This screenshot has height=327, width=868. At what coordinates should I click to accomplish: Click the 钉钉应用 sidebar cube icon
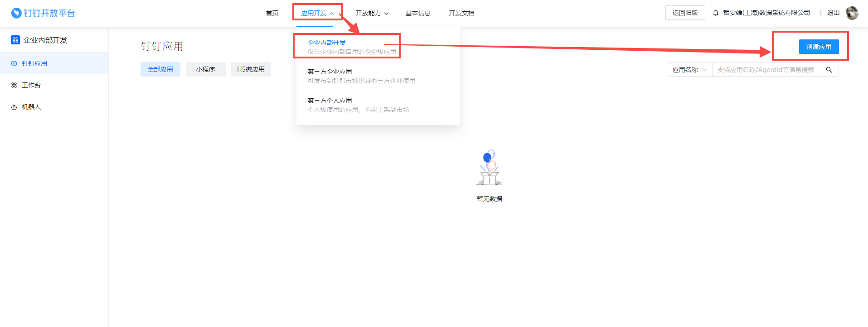[x=14, y=63]
